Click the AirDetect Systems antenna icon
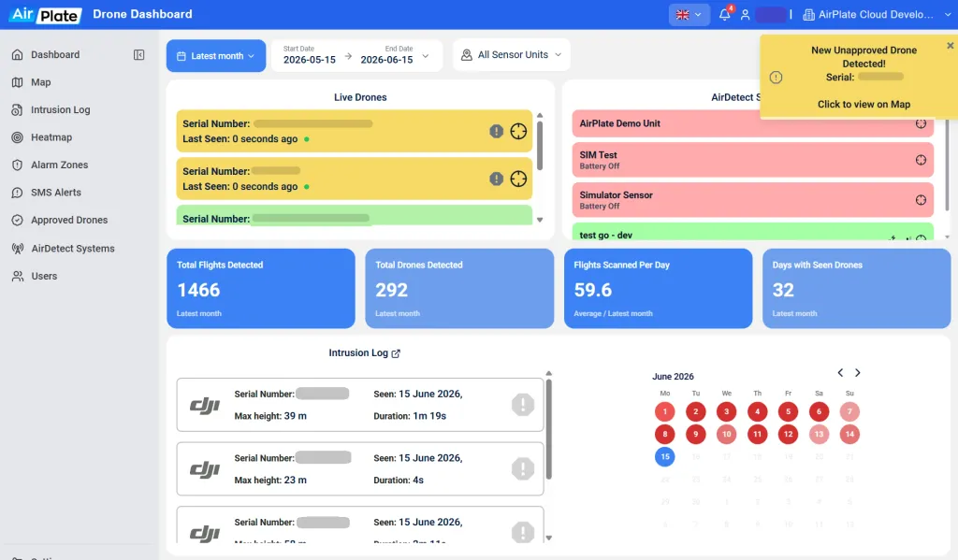The width and height of the screenshot is (958, 560). tap(17, 248)
